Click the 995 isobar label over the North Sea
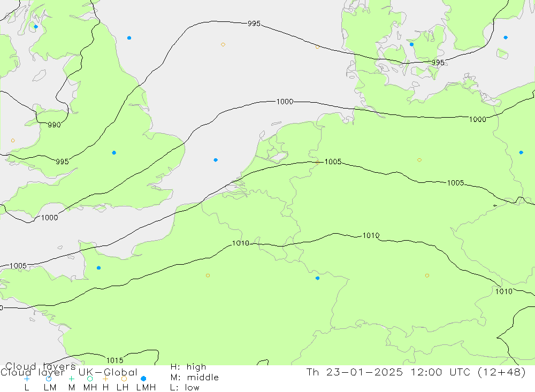The height and width of the screenshot is (392, 535). (254, 24)
